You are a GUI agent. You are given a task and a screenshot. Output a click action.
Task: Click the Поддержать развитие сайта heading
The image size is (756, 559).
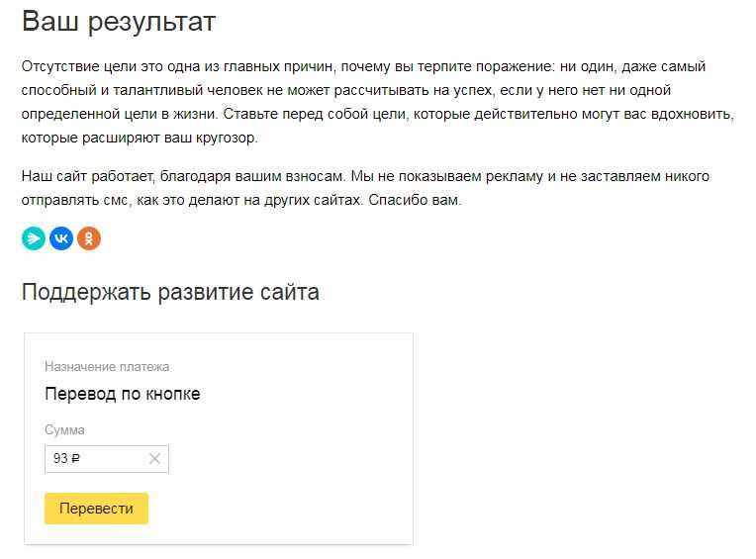tap(170, 292)
